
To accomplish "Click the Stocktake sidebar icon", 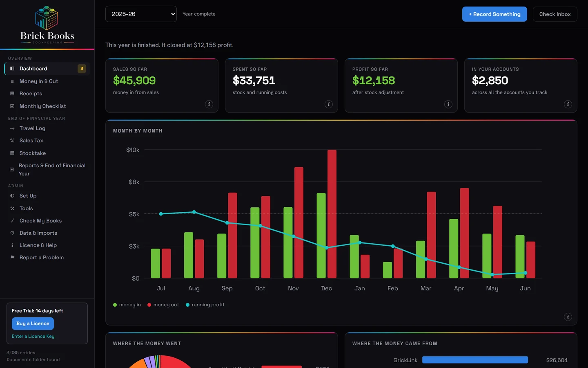I will point(12,153).
